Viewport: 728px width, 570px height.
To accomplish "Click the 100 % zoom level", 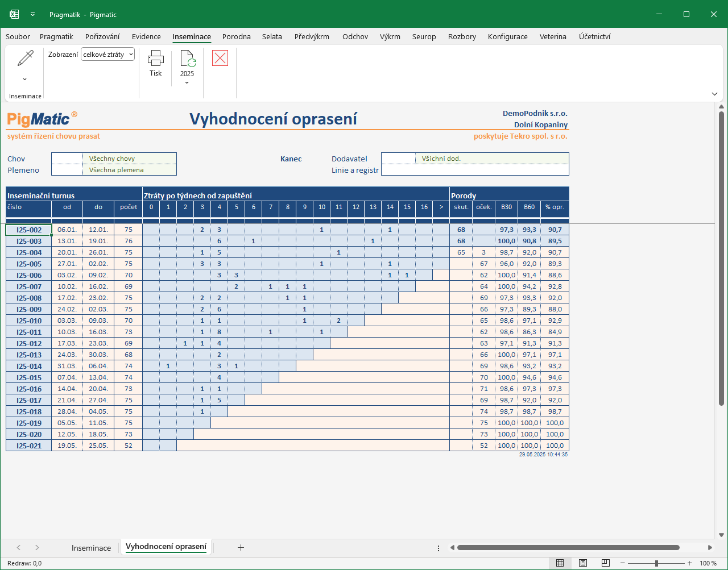I will click(708, 563).
